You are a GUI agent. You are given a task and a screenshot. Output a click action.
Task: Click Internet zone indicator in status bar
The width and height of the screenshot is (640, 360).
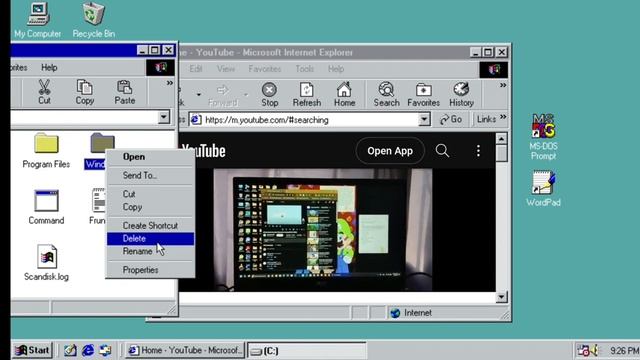(x=410, y=313)
